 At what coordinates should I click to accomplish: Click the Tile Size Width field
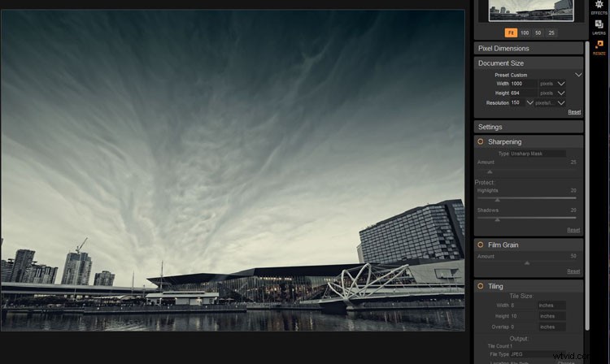pos(524,305)
